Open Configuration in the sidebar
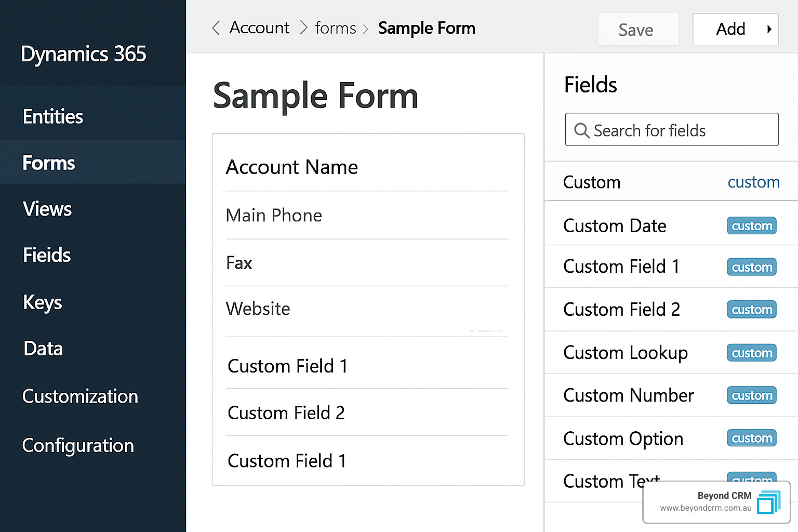 78,446
